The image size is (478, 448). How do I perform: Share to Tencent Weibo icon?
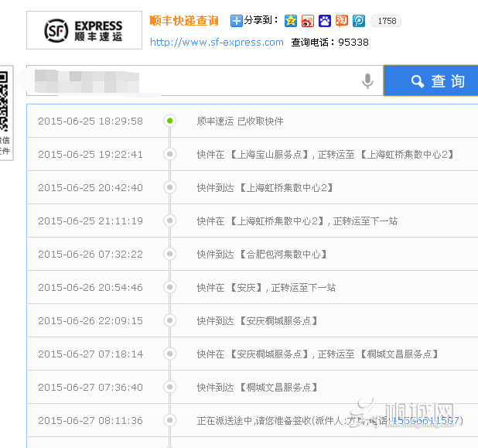click(x=359, y=21)
